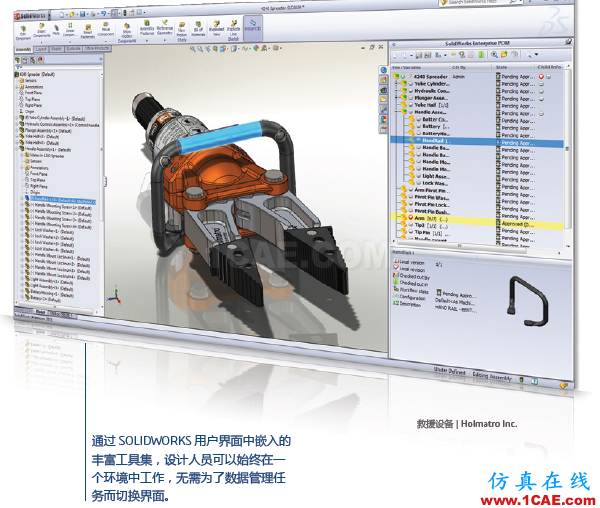Viewport: 600px width, 508px height.
Task: Expand Annotations in the feature tree
Action: point(17,87)
